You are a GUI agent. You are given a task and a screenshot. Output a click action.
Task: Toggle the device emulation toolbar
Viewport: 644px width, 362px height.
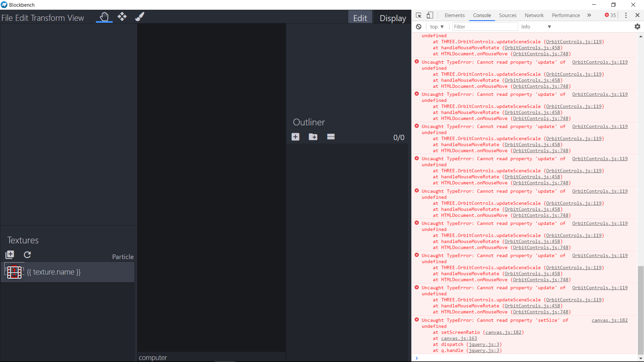430,15
